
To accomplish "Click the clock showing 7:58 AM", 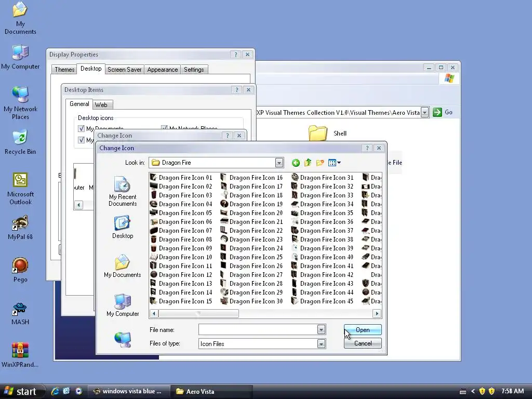I will (x=512, y=391).
